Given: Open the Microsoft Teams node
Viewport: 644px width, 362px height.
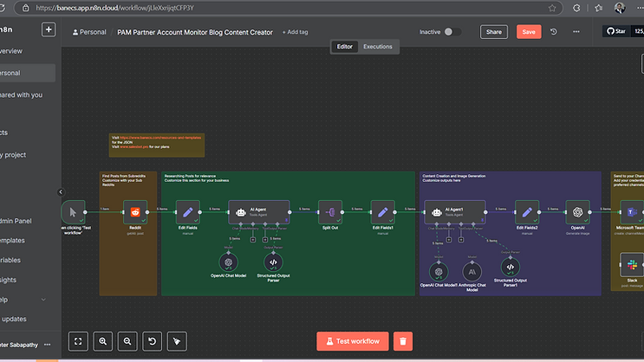Looking at the screenshot, I should 632,212.
